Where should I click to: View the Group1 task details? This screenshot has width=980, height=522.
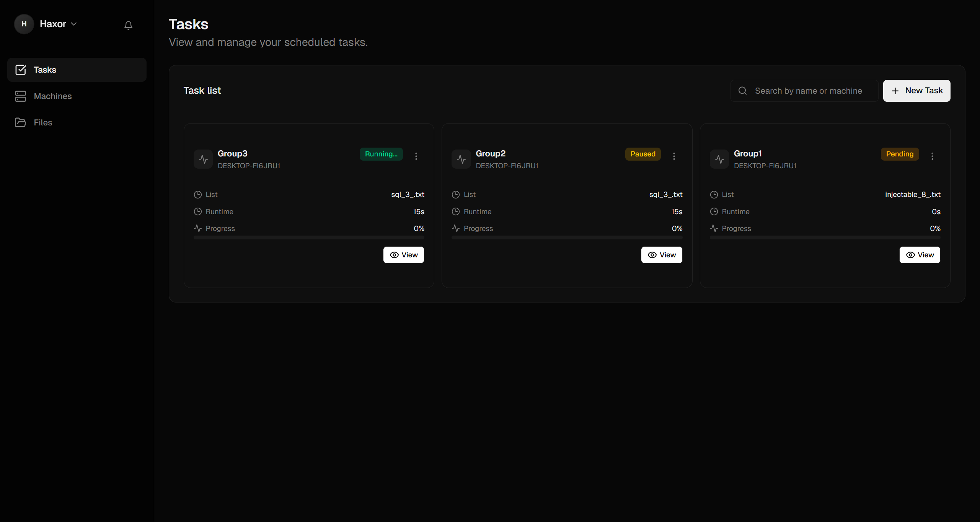click(920, 255)
